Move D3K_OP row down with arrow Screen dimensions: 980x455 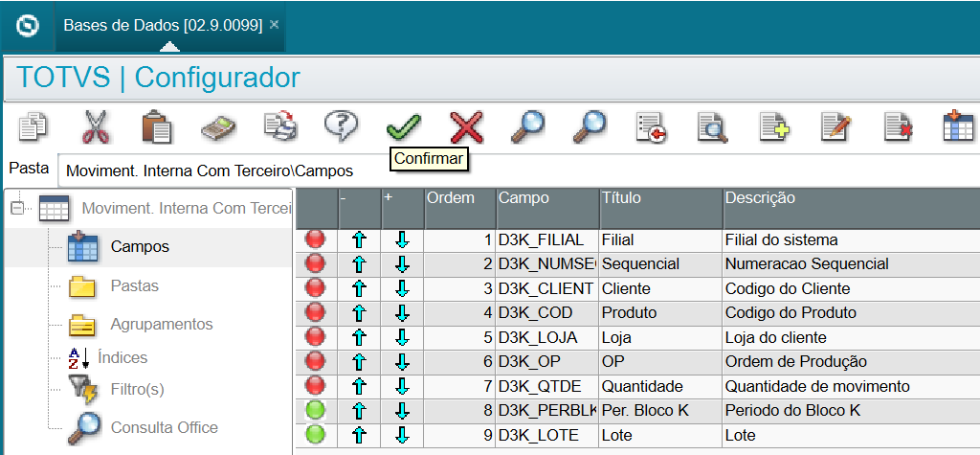click(x=403, y=362)
